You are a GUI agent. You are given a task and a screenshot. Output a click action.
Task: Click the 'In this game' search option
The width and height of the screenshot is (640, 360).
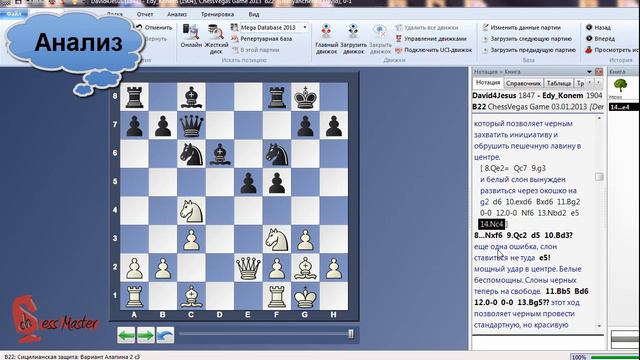(256, 50)
